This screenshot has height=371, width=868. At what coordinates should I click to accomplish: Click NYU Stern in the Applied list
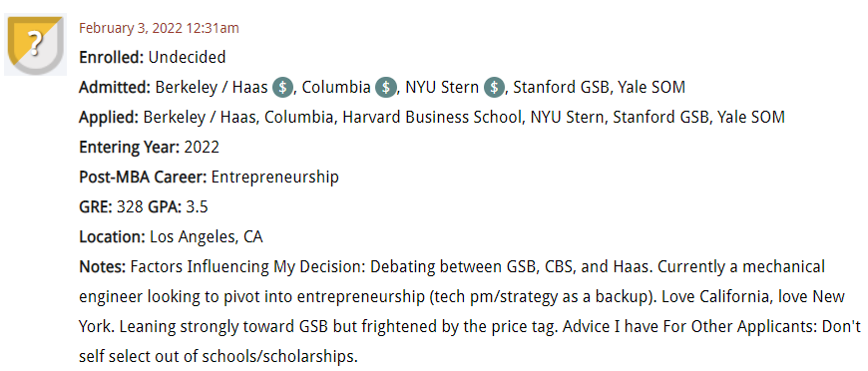pos(568,118)
